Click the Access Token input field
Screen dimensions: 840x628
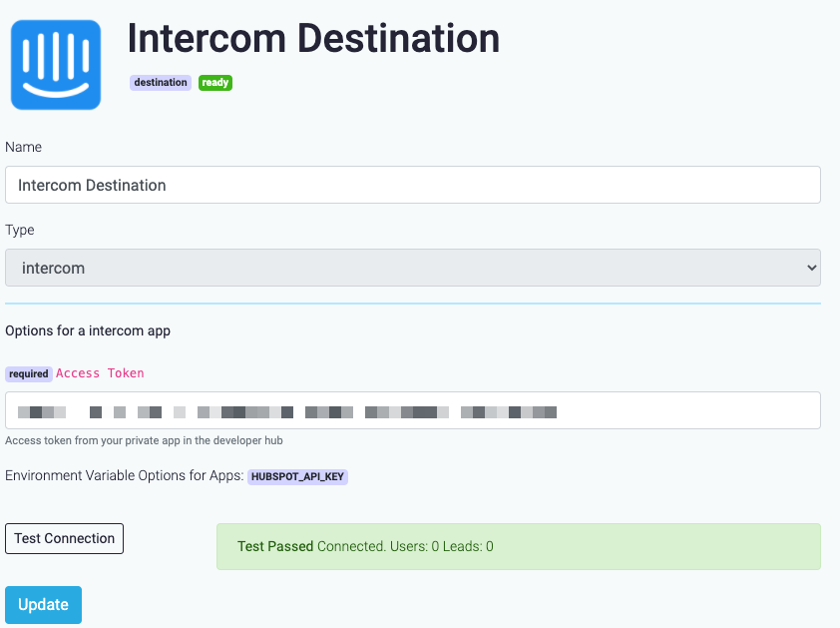(x=412, y=410)
